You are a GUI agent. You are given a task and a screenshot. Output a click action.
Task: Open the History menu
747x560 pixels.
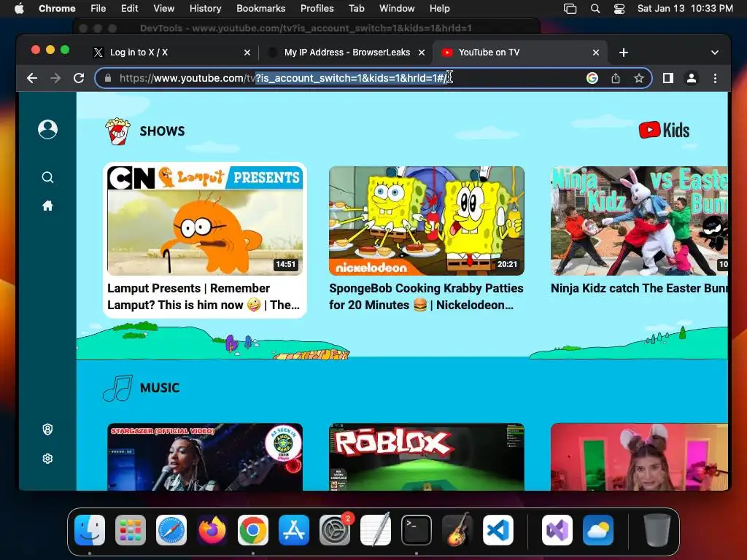pos(205,9)
